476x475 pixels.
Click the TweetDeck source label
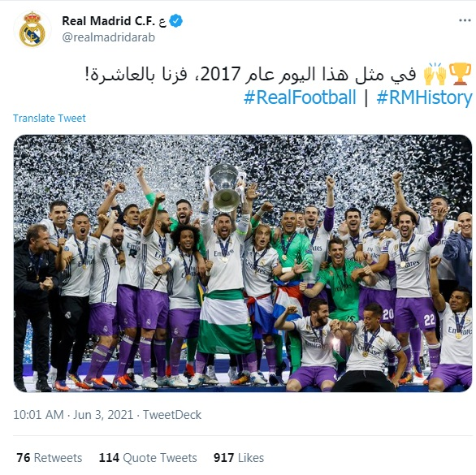172,415
